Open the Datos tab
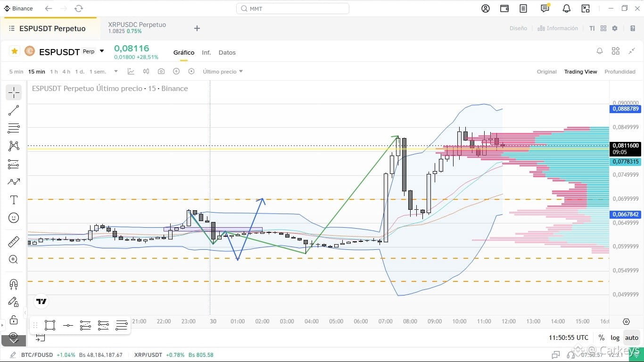 coord(227,53)
